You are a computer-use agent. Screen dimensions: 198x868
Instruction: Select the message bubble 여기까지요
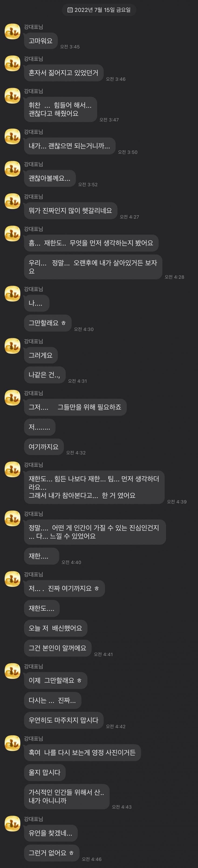[x=44, y=447]
